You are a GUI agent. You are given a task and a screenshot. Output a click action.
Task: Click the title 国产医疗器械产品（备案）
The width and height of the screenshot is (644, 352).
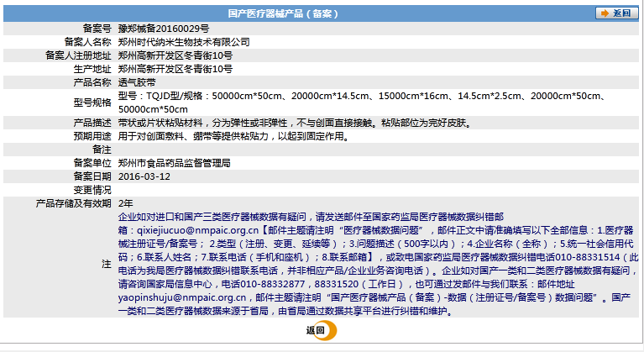tap(283, 13)
